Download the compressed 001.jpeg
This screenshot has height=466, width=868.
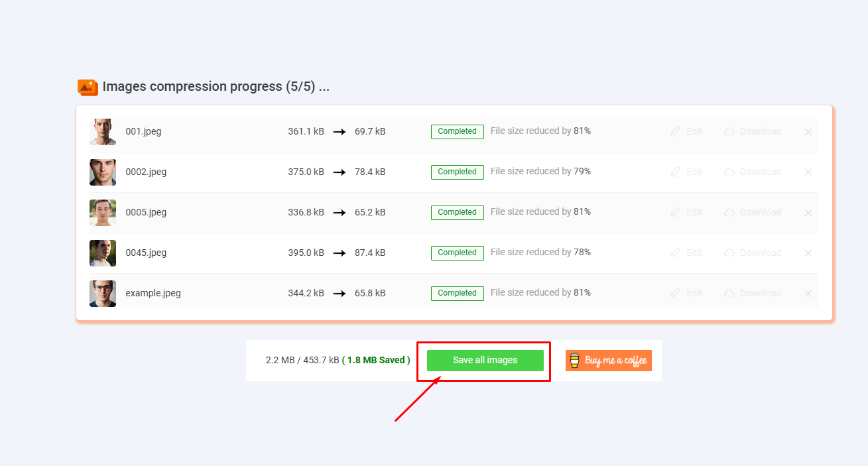point(753,132)
